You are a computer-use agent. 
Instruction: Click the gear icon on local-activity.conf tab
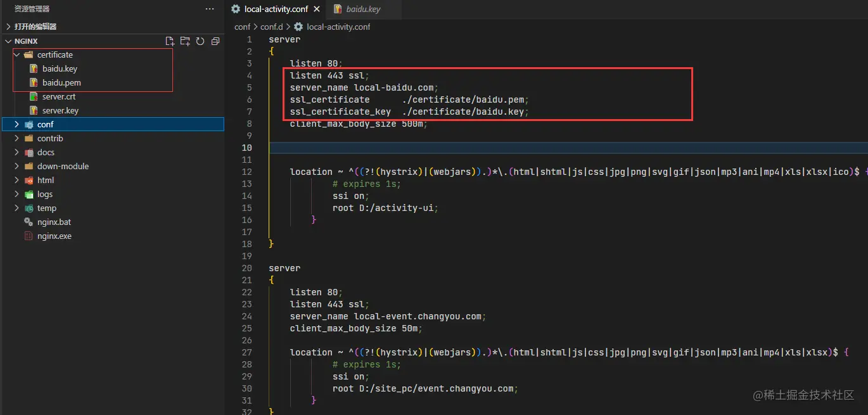click(236, 10)
